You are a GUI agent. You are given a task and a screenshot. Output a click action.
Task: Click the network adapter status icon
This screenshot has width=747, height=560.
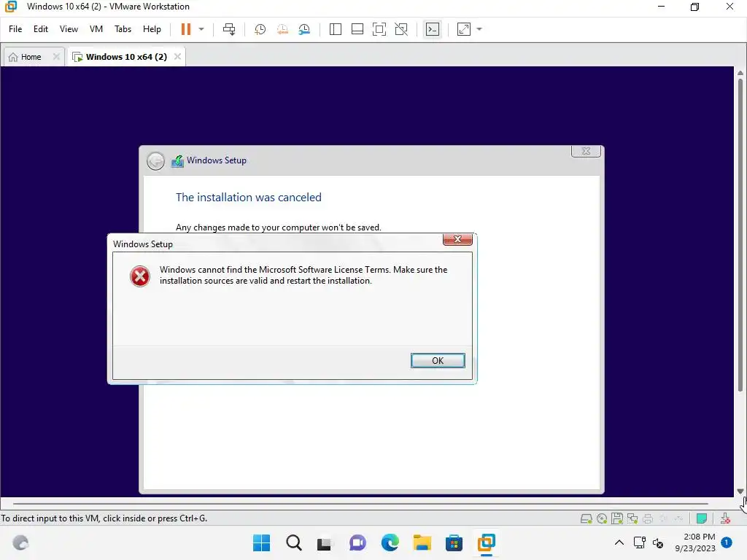coord(632,518)
